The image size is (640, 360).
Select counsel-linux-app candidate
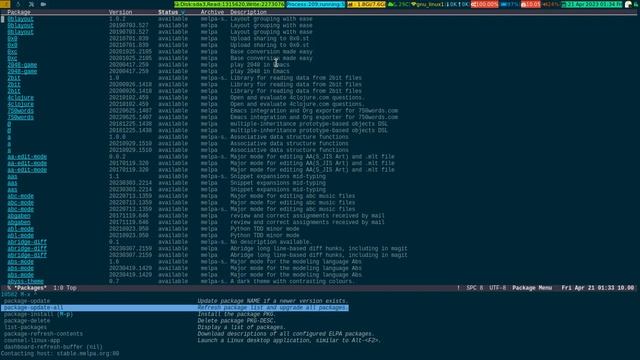tap(32, 340)
